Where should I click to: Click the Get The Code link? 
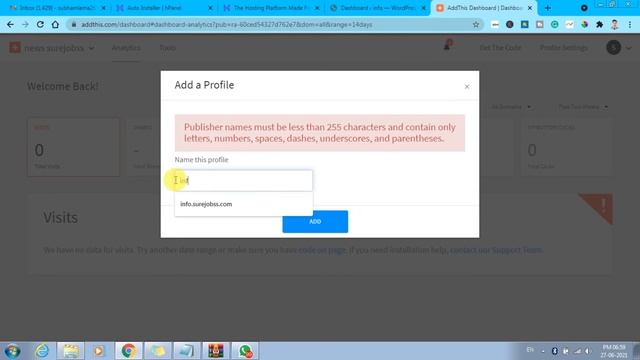500,48
